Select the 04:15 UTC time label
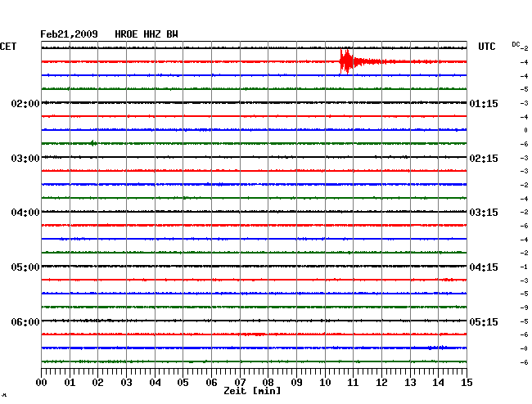 click(484, 267)
